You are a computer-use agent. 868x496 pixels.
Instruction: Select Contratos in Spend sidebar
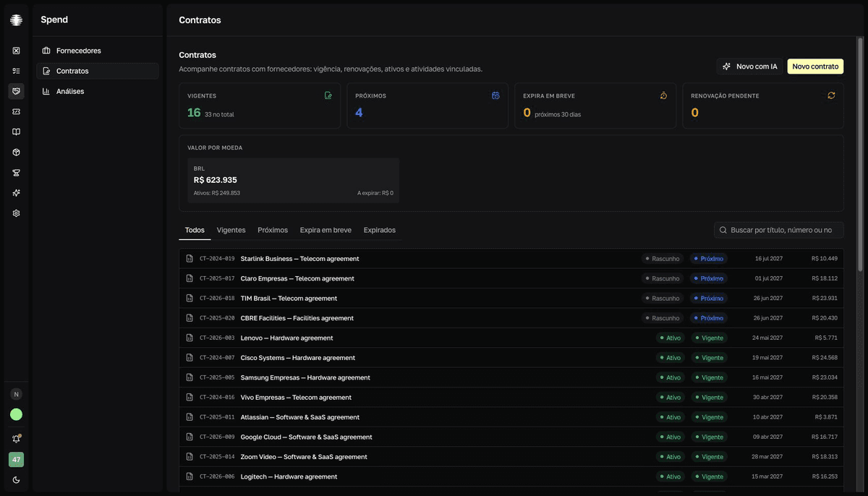(x=98, y=71)
